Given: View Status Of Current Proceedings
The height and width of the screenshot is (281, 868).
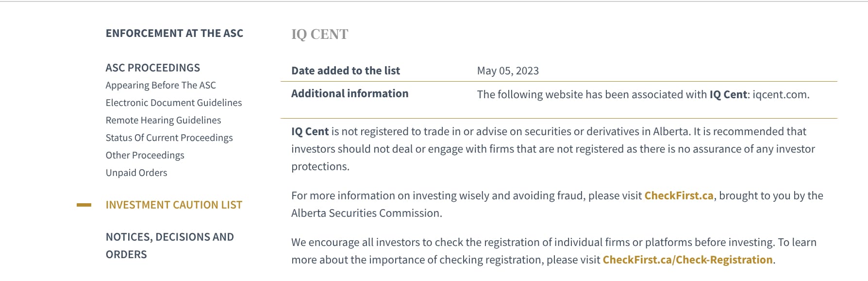Looking at the screenshot, I should tap(169, 138).
